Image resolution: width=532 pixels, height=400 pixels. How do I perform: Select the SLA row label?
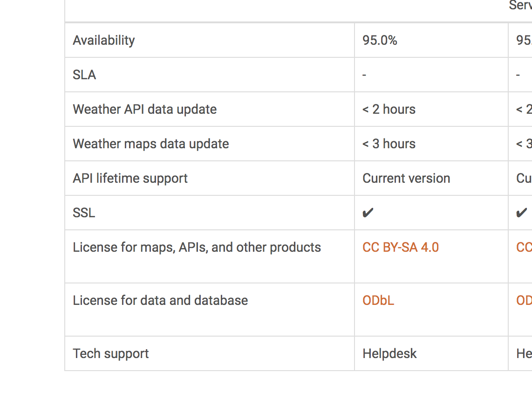(x=84, y=75)
